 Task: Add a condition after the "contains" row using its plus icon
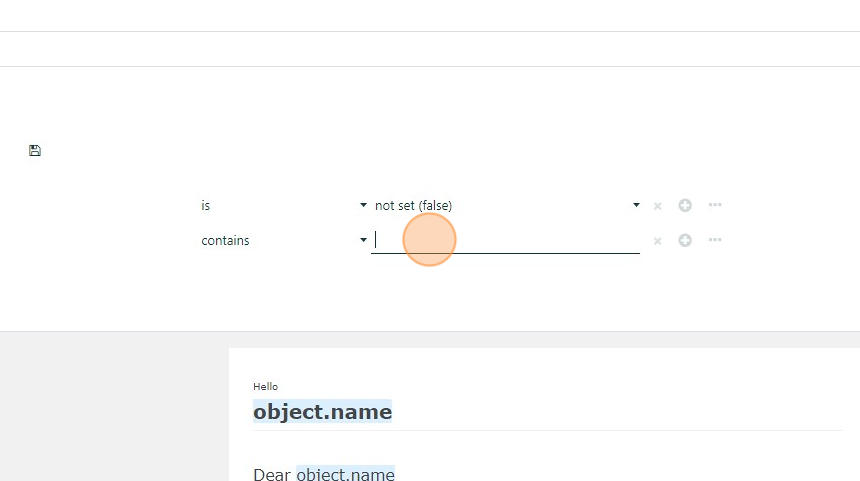(685, 240)
